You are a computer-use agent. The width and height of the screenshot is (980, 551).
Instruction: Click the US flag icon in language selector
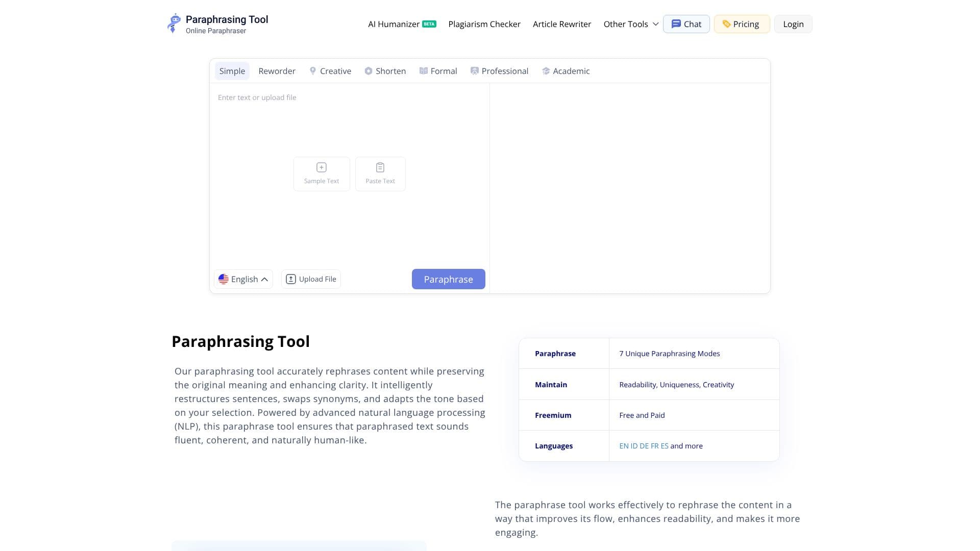tap(224, 279)
